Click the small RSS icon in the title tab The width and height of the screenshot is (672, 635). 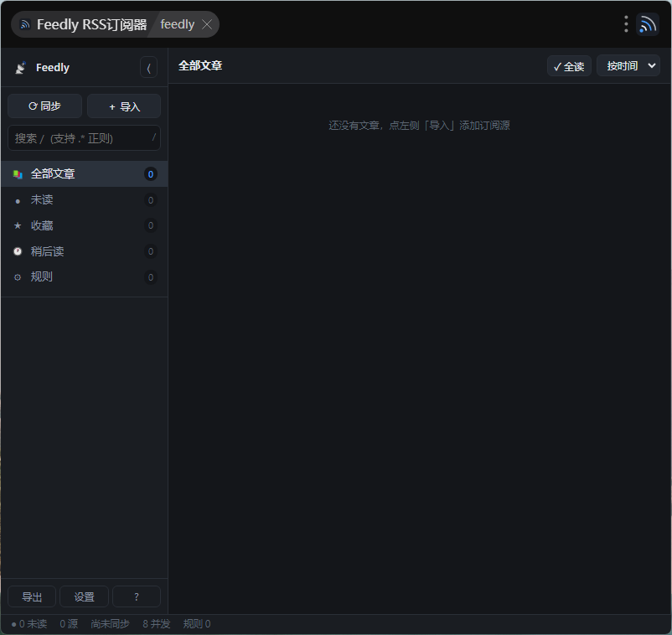25,24
